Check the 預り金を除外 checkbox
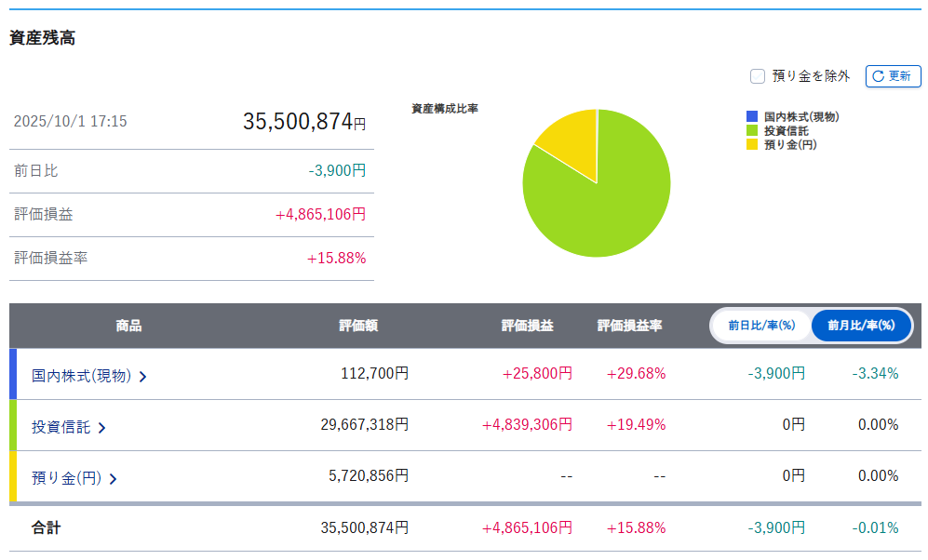This screenshot has width=928, height=560. tap(758, 76)
